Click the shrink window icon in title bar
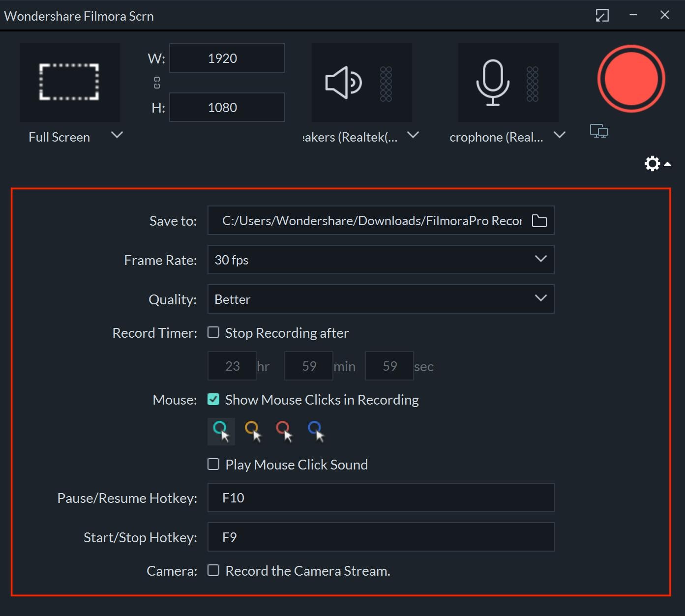The width and height of the screenshot is (685, 616). 602,15
